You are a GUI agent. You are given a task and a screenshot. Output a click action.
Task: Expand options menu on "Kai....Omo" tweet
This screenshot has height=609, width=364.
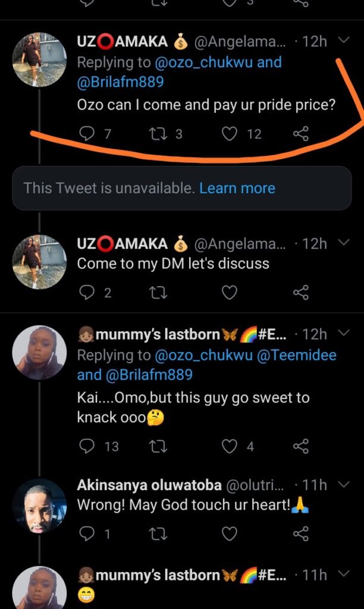[343, 332]
